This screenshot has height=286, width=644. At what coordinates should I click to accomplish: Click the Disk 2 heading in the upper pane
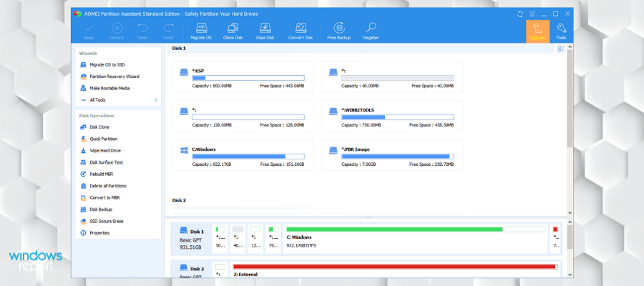click(x=179, y=201)
